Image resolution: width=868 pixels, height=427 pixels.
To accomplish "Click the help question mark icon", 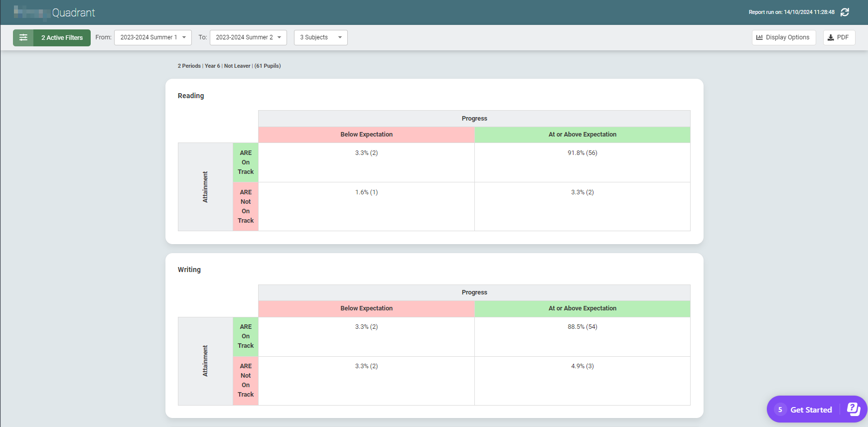I will pyautogui.click(x=853, y=409).
